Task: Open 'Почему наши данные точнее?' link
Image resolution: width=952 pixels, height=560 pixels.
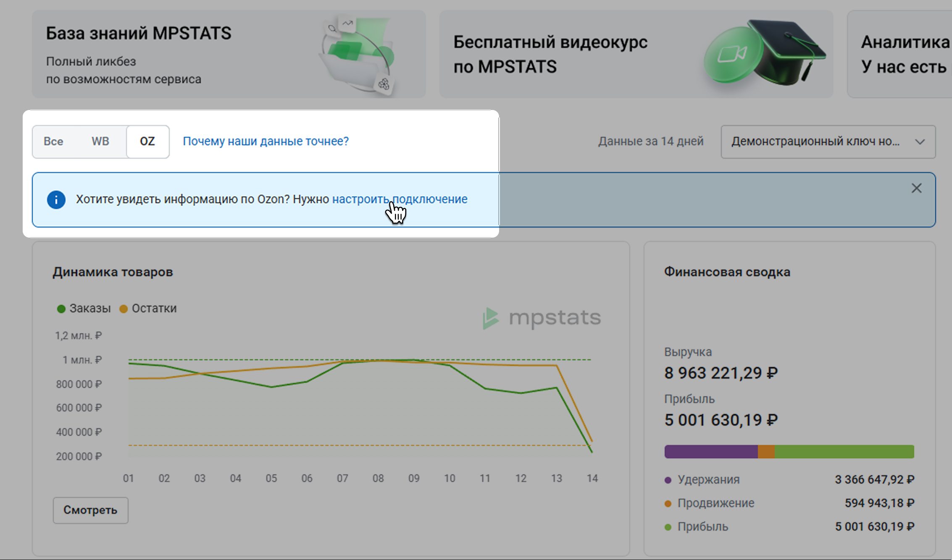Action: [266, 141]
